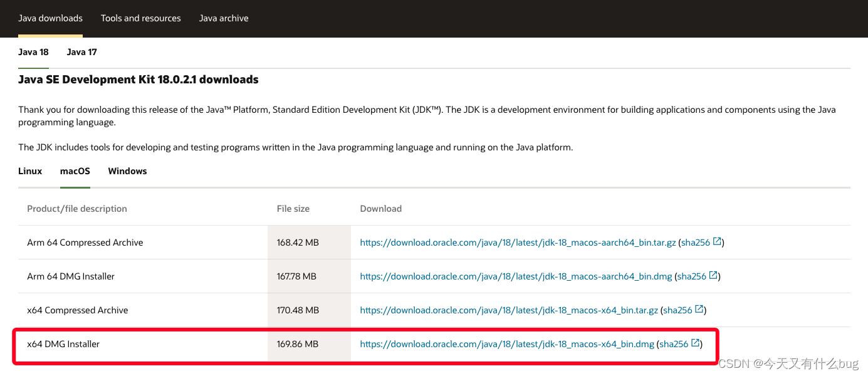Open sha256 link for x64 DMG Installer
Image resolution: width=868 pixels, height=376 pixels.
[x=674, y=344]
